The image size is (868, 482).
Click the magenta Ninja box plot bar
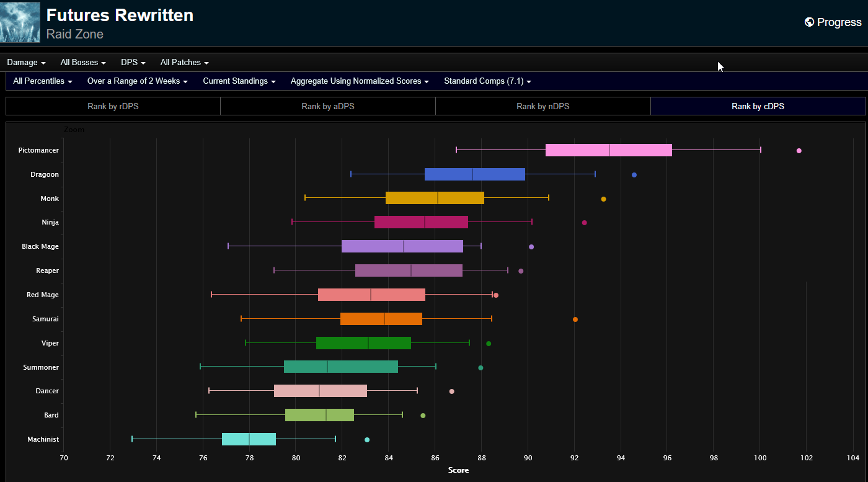pyautogui.click(x=421, y=222)
